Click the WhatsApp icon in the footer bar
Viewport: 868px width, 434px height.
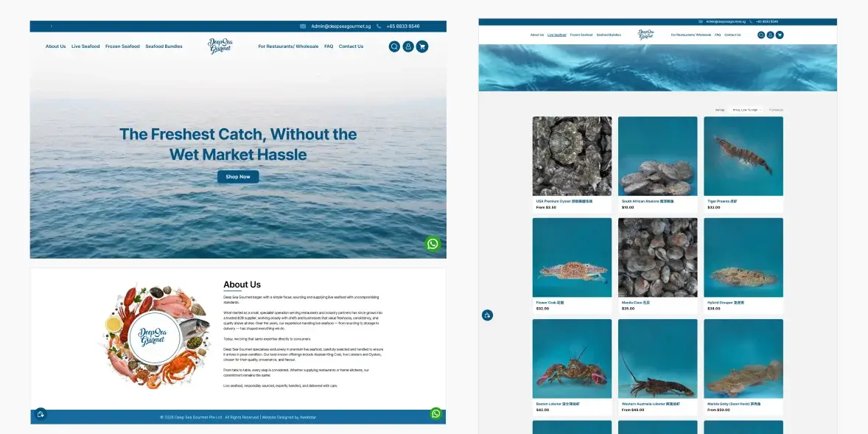click(x=436, y=413)
